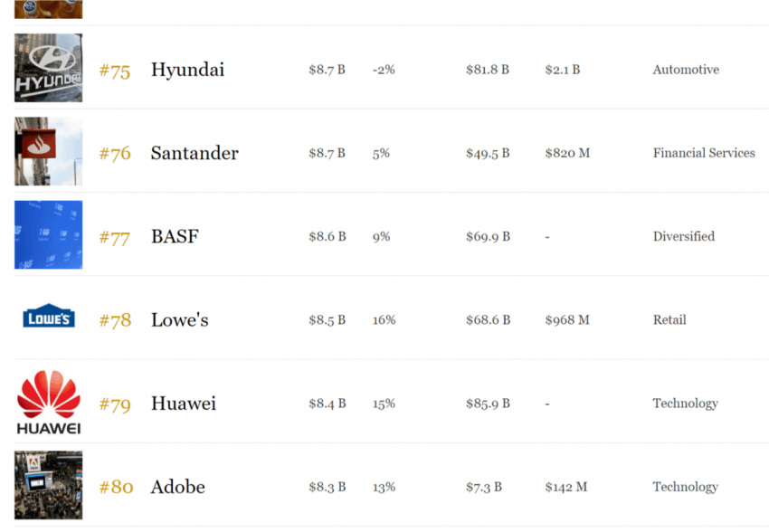Click Huawei's $85.9 B revenue value

coord(488,403)
